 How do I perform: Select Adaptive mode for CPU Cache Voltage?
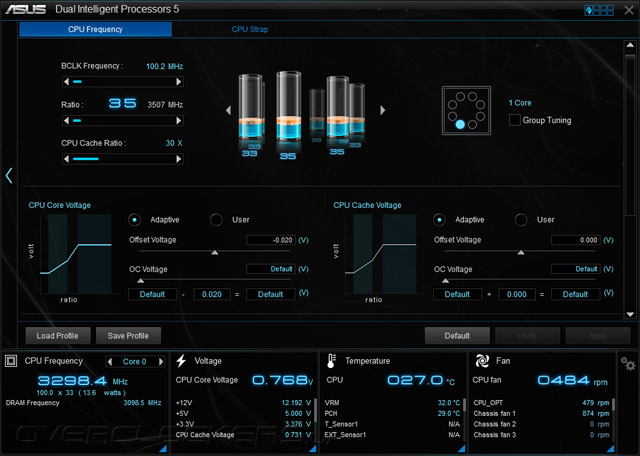coord(439,220)
